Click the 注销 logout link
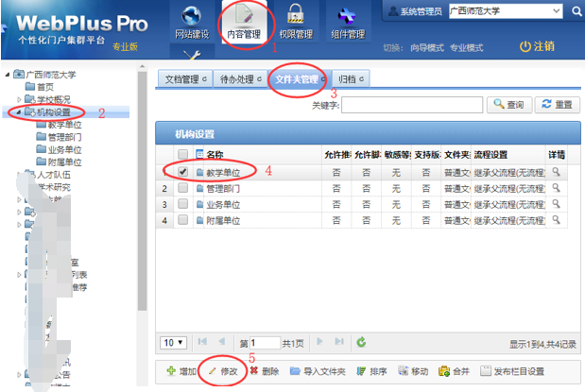This screenshot has height=392, width=585. [537, 46]
